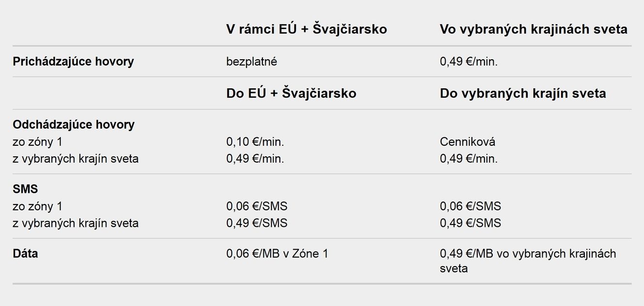
Task: Click the '0,06 €/MB v Zóne 1' cell
Action: coord(277,254)
